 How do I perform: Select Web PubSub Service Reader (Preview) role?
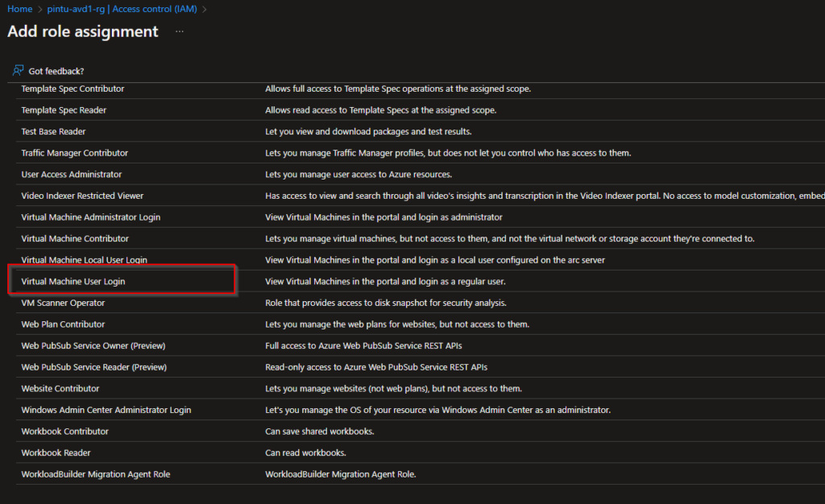coord(93,367)
